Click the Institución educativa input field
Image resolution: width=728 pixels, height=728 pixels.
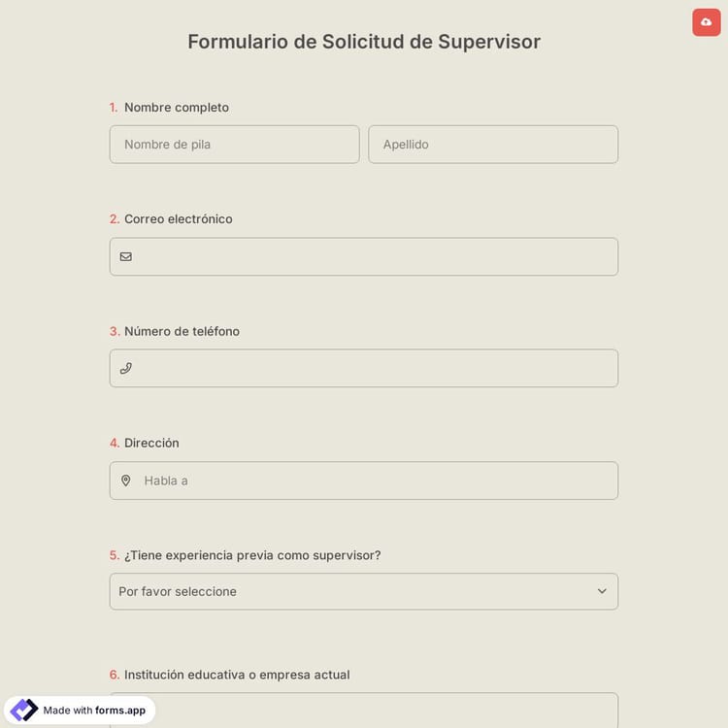[x=363, y=709]
